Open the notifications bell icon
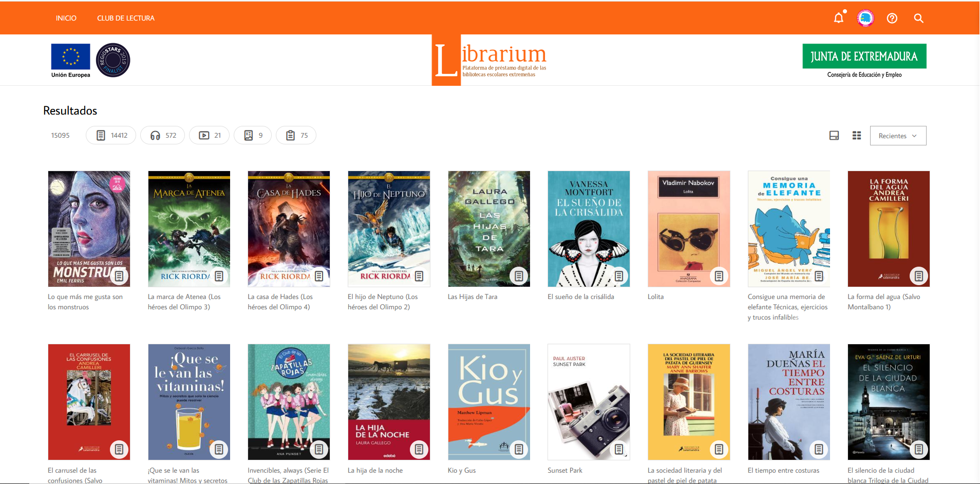Image resolution: width=980 pixels, height=484 pixels. coord(839,18)
